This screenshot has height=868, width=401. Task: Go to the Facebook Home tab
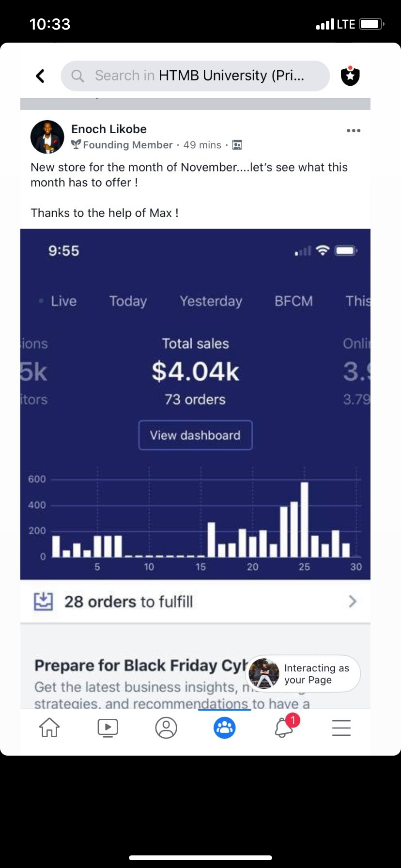pos(49,728)
